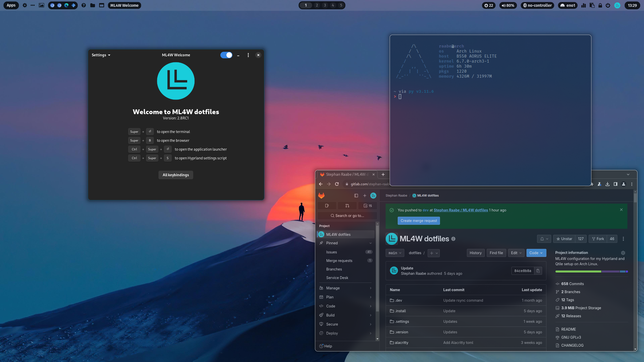The width and height of the screenshot is (644, 362).
Task: Open GitLab merge requests shortcut icon
Action: [347, 206]
